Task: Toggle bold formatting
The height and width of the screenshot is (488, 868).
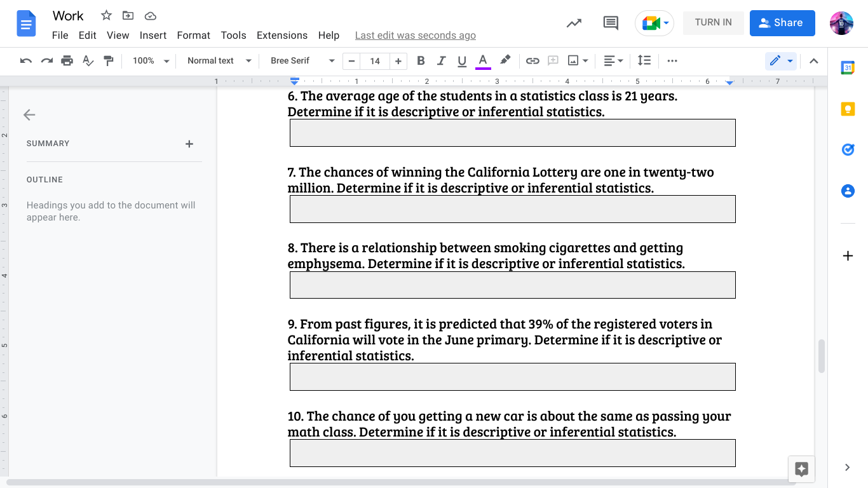Action: [x=421, y=61]
